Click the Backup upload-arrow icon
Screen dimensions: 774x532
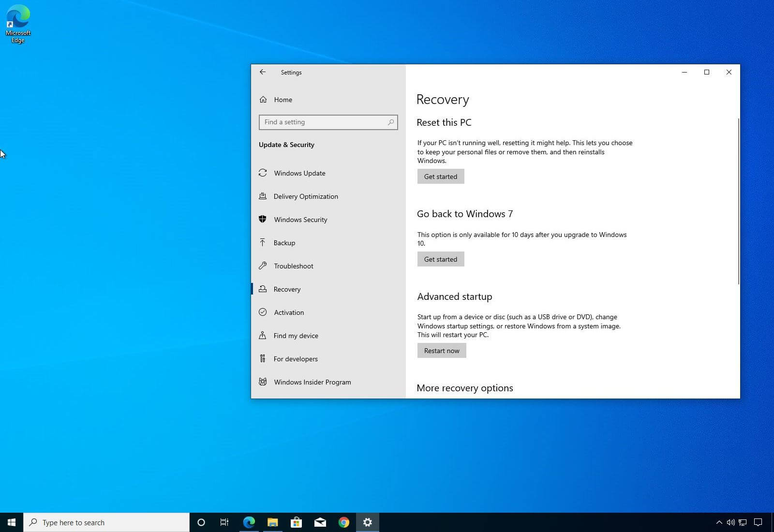[263, 243]
